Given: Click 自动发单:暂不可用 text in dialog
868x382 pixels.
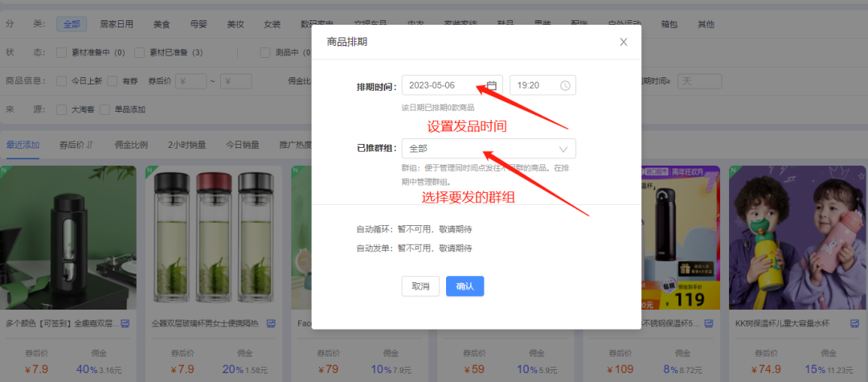Looking at the screenshot, I should click(414, 248).
